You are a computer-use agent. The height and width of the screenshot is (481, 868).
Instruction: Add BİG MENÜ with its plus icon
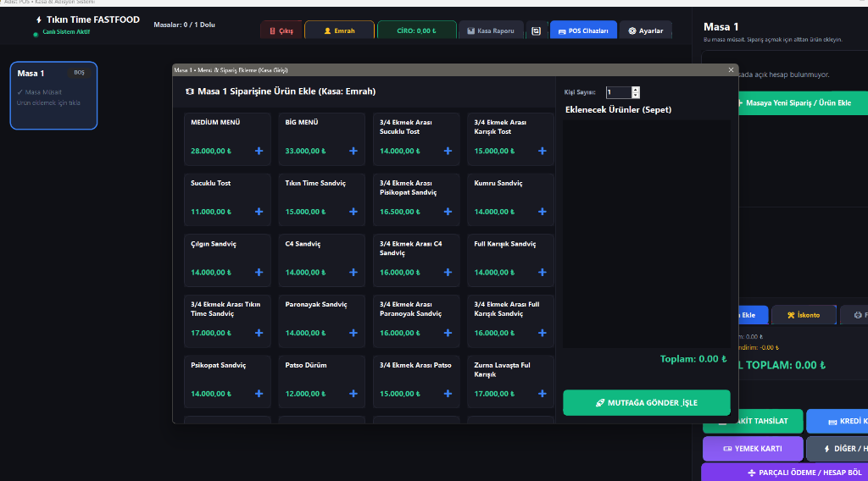pos(353,151)
